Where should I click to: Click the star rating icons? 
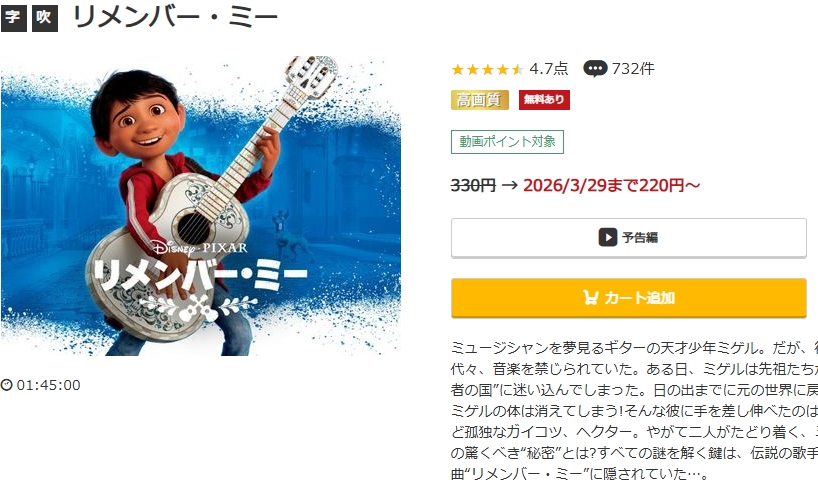[x=487, y=69]
